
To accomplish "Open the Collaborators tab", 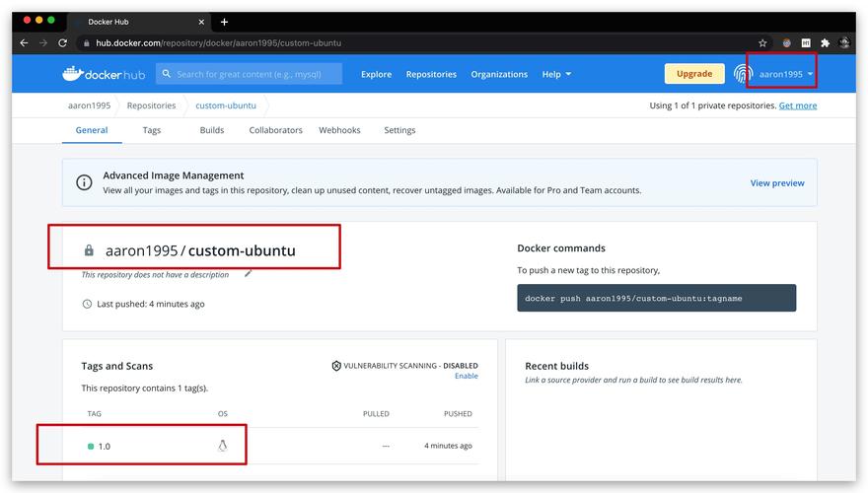I will tap(275, 130).
